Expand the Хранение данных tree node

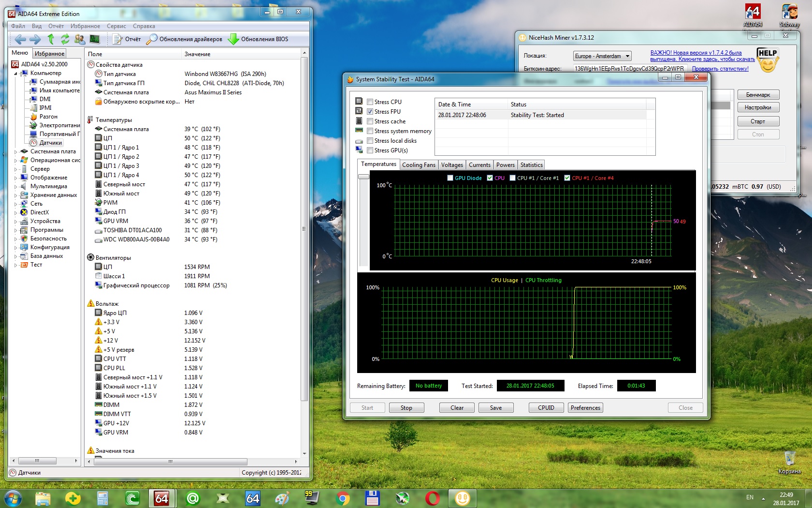[x=15, y=195]
